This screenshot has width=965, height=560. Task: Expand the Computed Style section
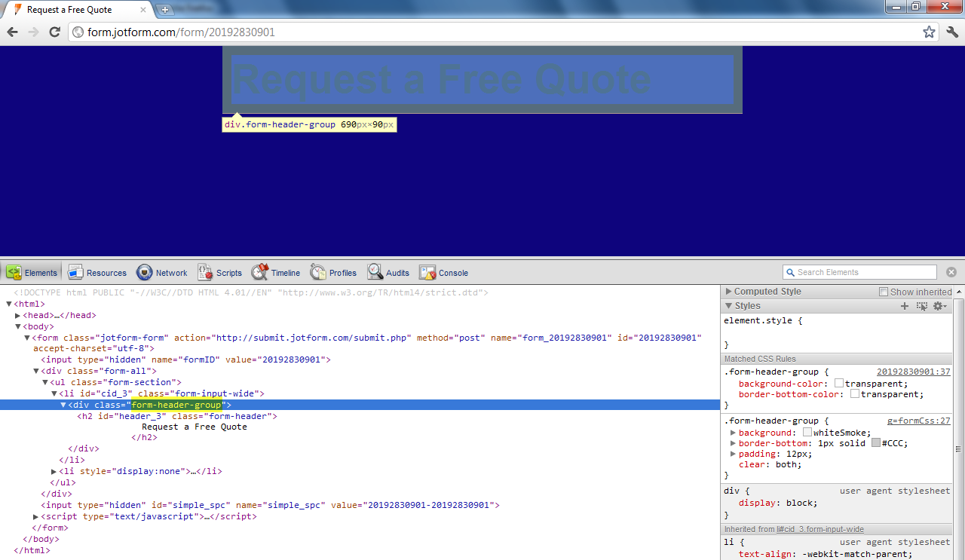click(x=729, y=292)
